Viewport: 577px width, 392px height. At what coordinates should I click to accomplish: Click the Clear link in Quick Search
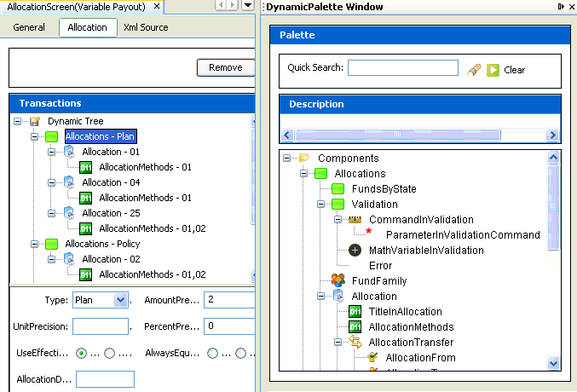[x=514, y=70]
